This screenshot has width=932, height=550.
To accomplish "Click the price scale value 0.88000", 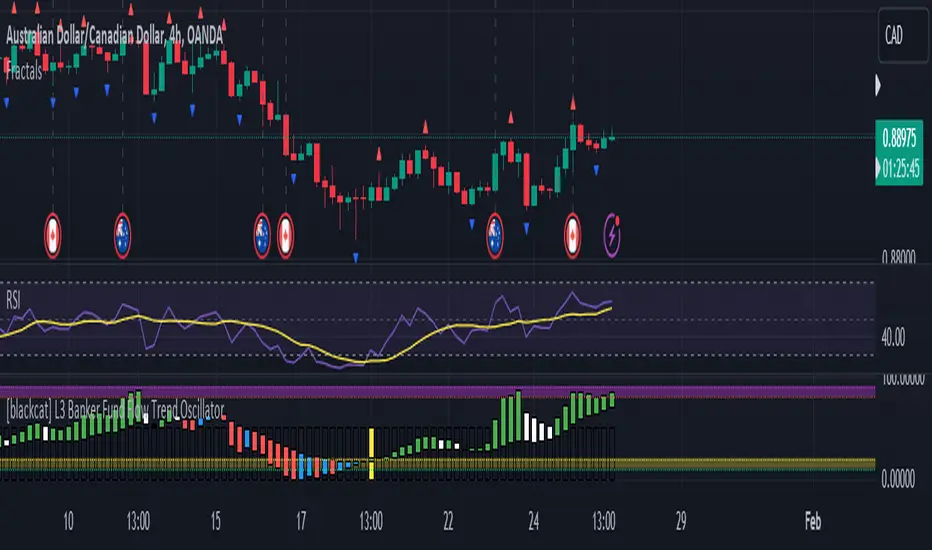I will point(899,257).
